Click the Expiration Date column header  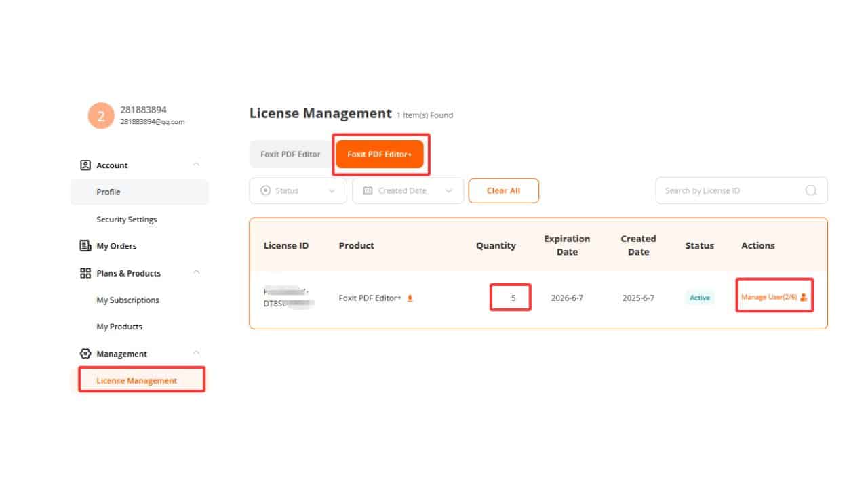click(x=567, y=245)
